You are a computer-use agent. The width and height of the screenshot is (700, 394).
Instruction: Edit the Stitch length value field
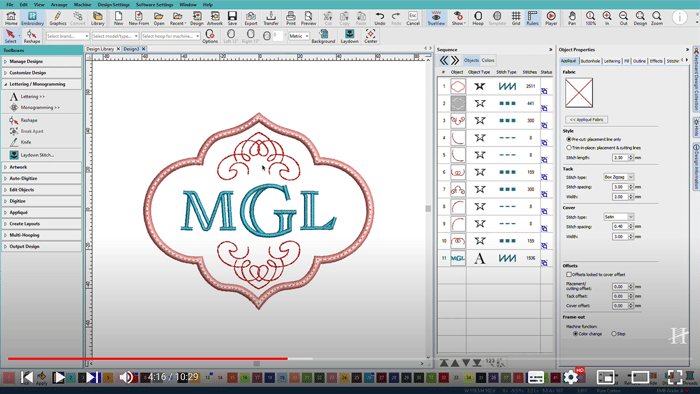[x=620, y=158]
